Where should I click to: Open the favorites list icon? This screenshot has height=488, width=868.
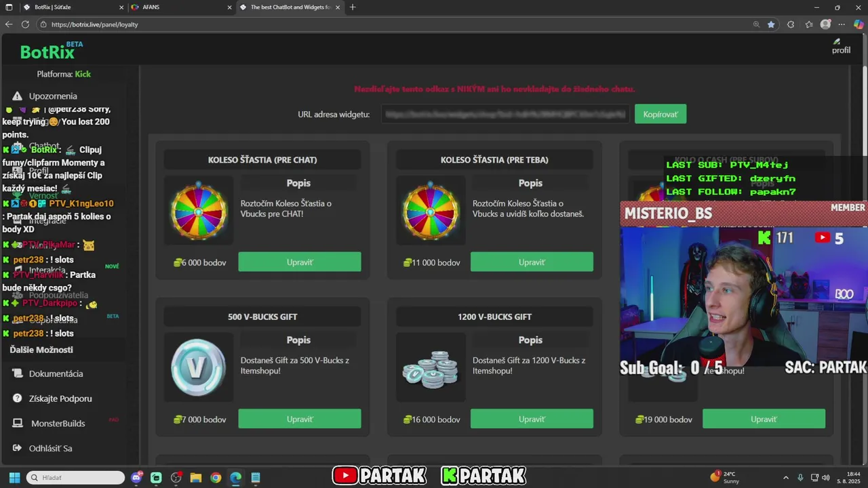coord(809,24)
